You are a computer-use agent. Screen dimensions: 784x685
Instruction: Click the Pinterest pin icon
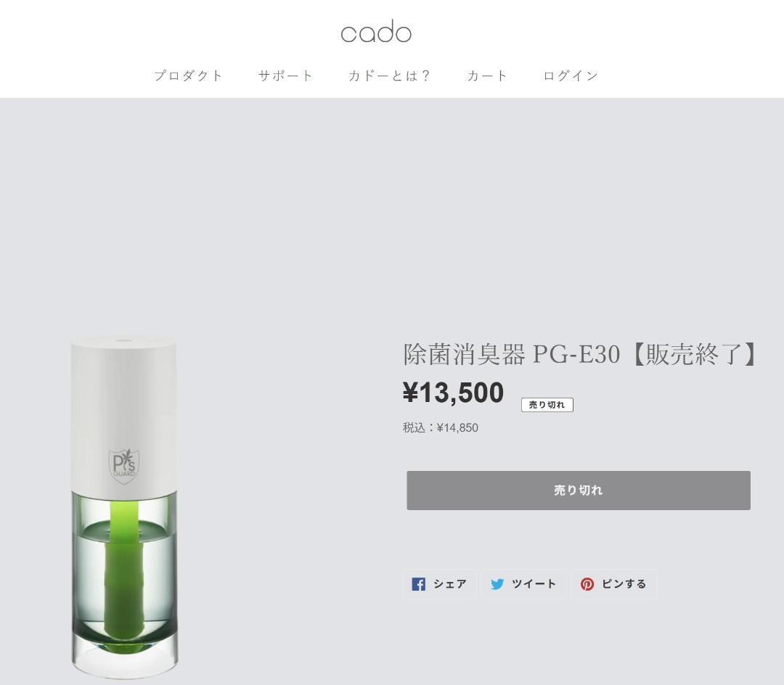click(x=587, y=584)
